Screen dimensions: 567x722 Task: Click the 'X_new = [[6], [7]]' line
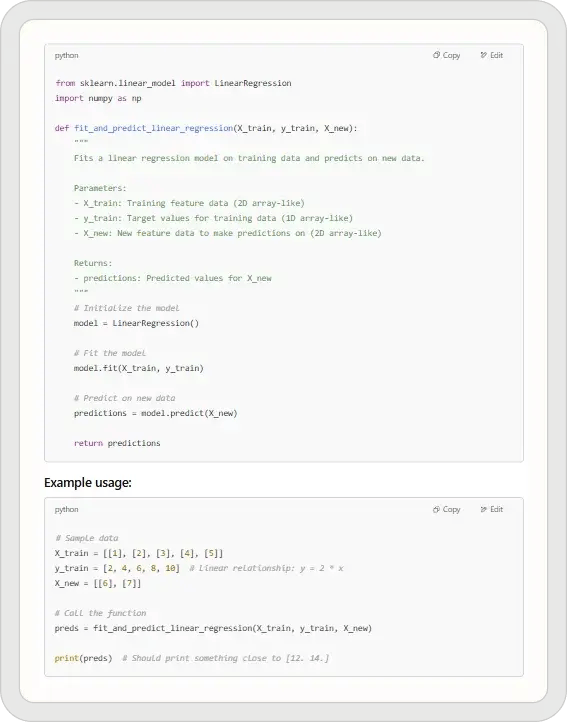coord(98,583)
